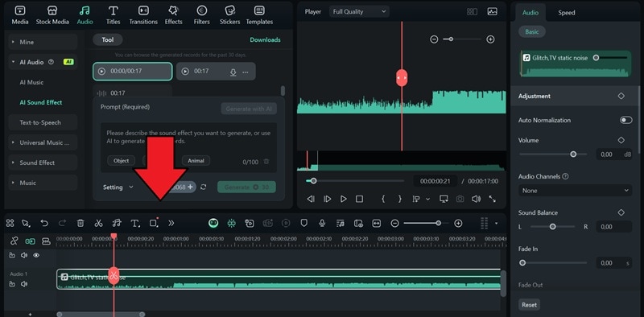Set the mark-out point bracket
Screen dimensions: 644x317
tap(399, 199)
